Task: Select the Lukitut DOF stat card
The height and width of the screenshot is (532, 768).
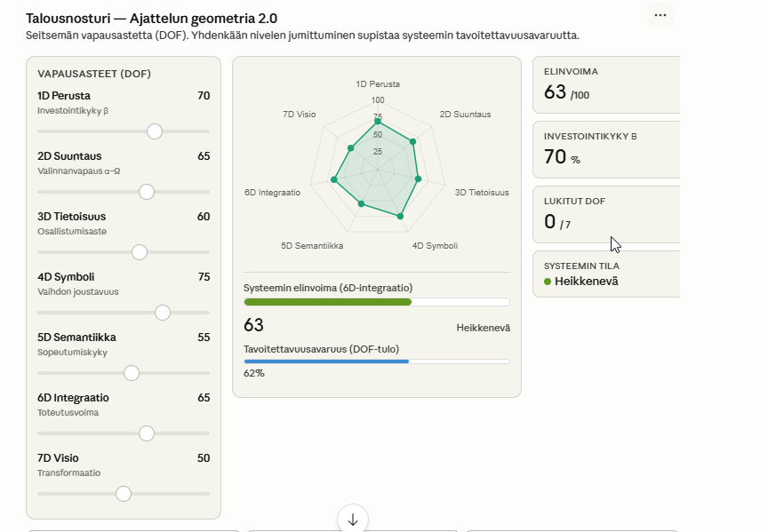Action: pos(606,214)
